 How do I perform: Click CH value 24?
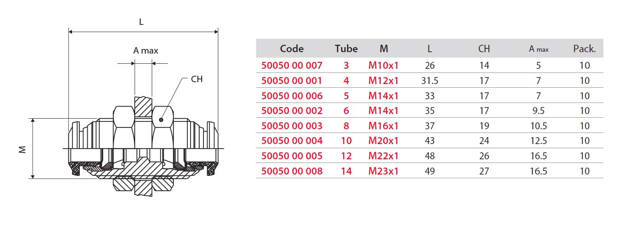pos(484,141)
